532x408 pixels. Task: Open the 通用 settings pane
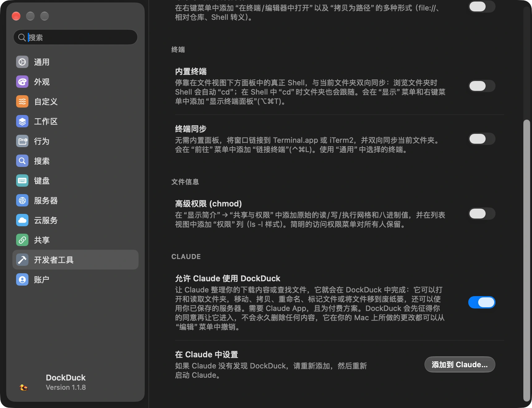[75, 62]
